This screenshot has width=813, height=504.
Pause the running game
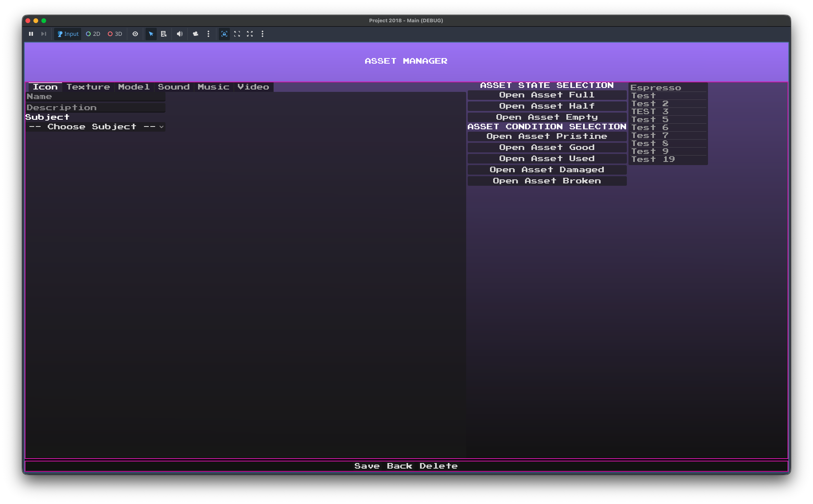(31, 34)
